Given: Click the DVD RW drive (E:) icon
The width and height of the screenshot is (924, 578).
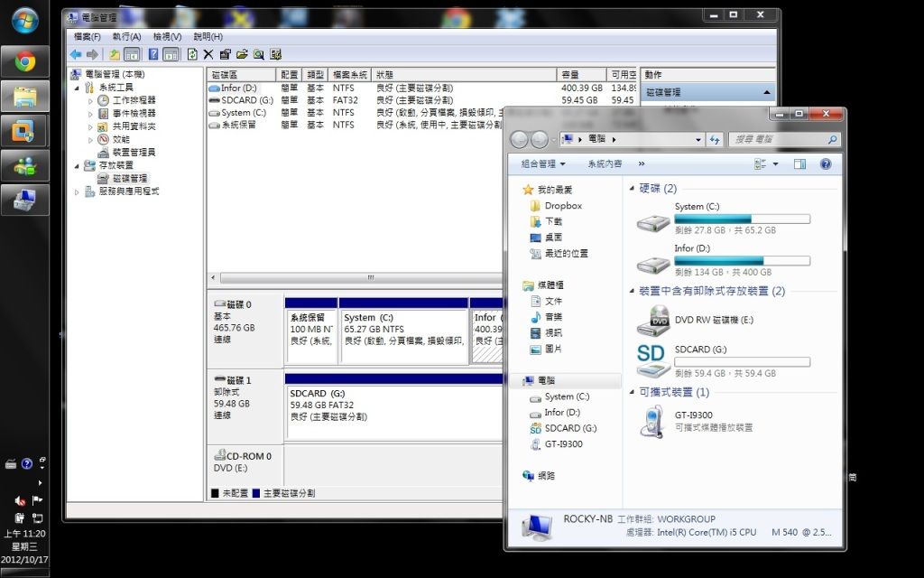Looking at the screenshot, I should point(652,322).
